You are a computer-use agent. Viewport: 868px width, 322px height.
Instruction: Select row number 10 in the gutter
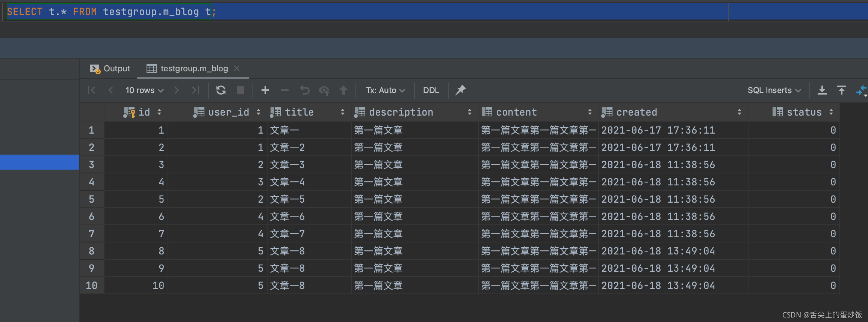click(92, 286)
